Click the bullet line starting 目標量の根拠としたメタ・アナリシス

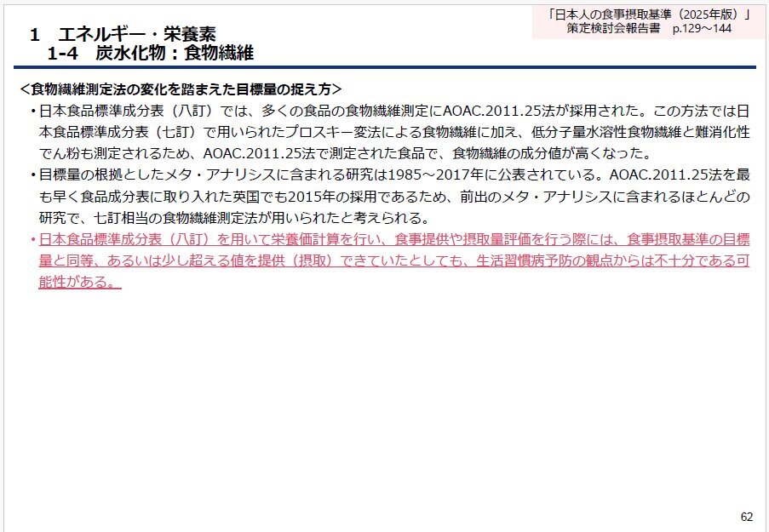point(393,175)
